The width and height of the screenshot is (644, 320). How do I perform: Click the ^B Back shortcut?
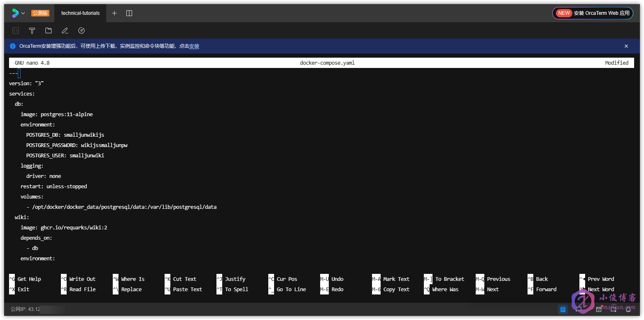tap(538, 279)
